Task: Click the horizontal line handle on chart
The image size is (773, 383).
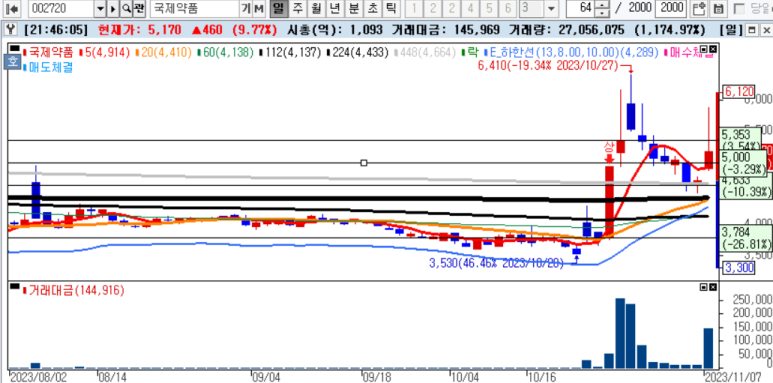Action: [364, 163]
